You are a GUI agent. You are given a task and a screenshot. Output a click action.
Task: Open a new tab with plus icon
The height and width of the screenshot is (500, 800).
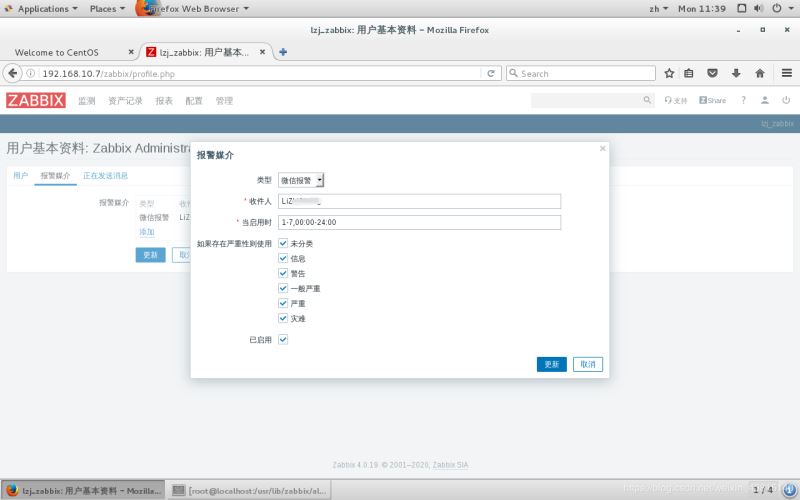point(283,52)
